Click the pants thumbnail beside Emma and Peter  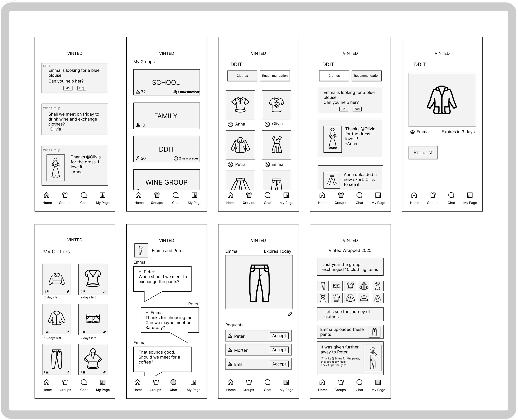tap(141, 251)
